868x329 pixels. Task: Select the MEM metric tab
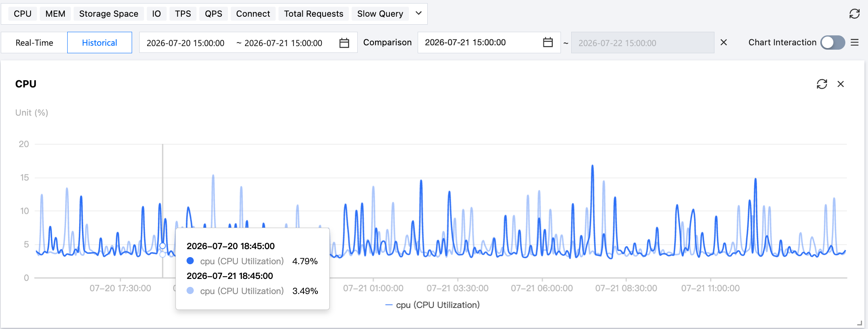[x=55, y=14]
